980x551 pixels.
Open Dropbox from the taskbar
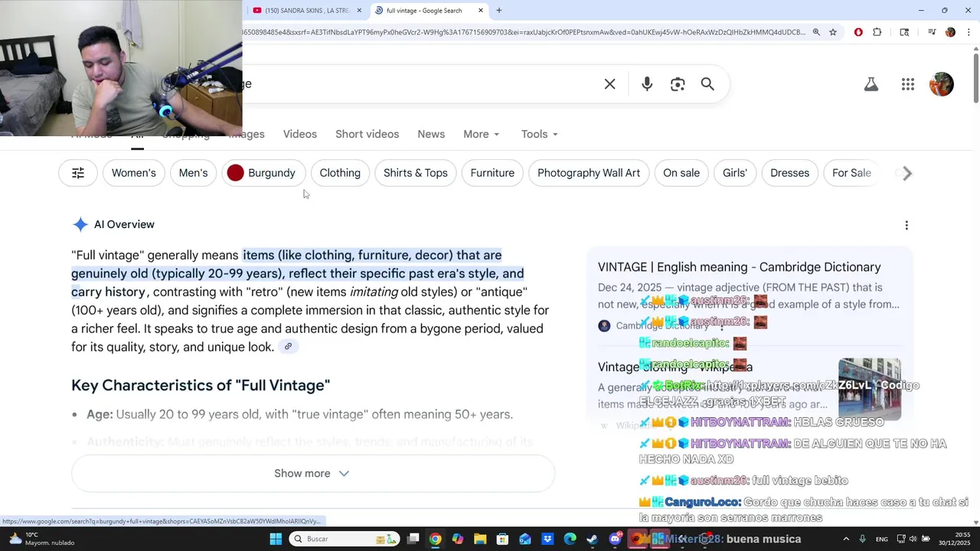coord(547,539)
